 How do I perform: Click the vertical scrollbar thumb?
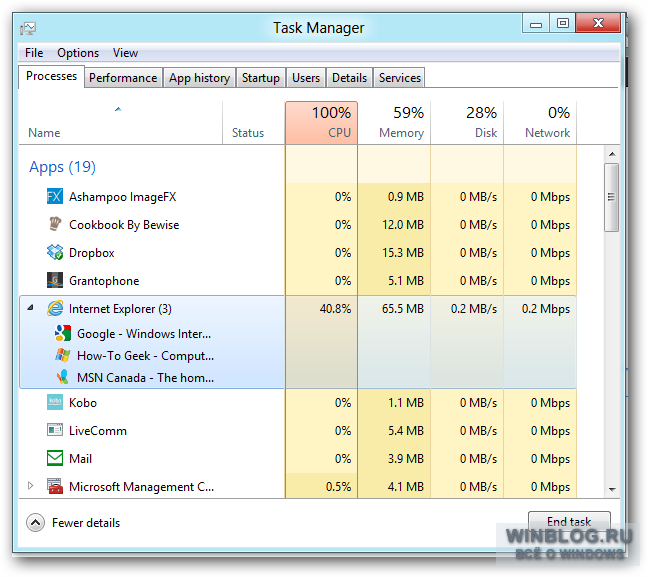(x=611, y=197)
